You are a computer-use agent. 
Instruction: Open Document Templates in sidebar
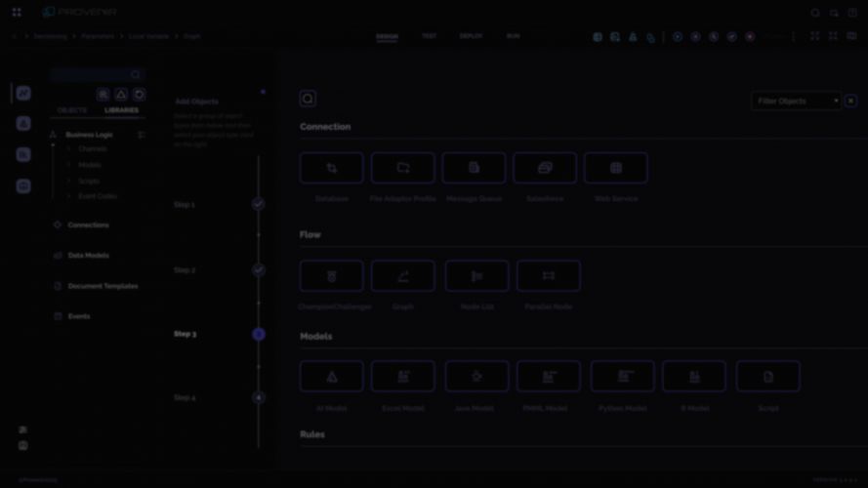click(103, 286)
